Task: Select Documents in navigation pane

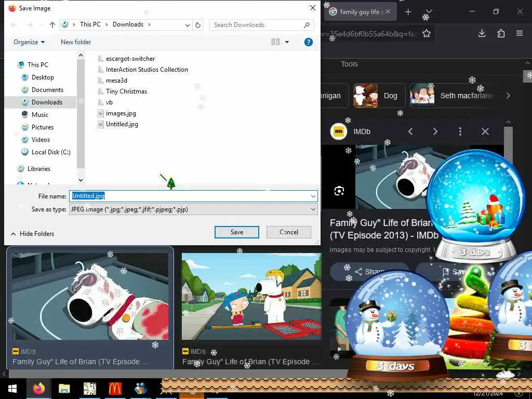Action: point(47,90)
